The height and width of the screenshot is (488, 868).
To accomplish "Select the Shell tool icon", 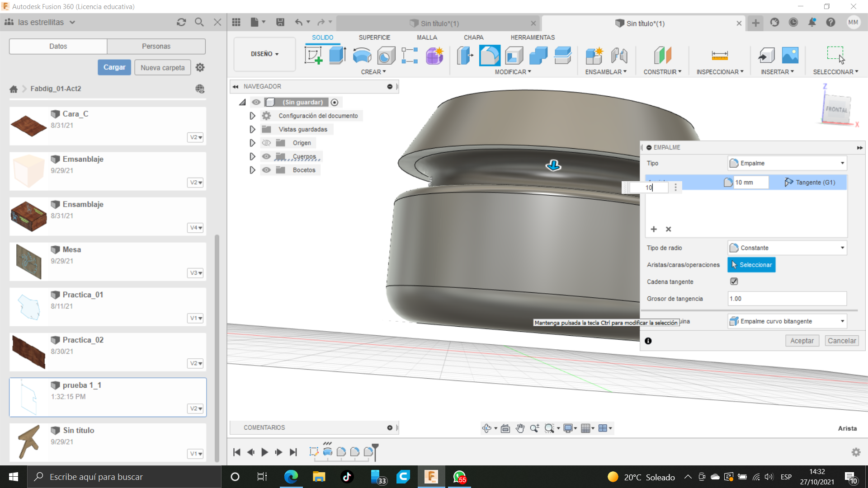I will [x=514, y=56].
